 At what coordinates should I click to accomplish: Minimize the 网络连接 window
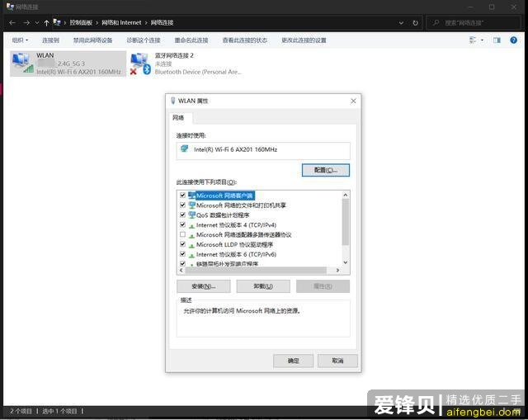(x=470, y=7)
